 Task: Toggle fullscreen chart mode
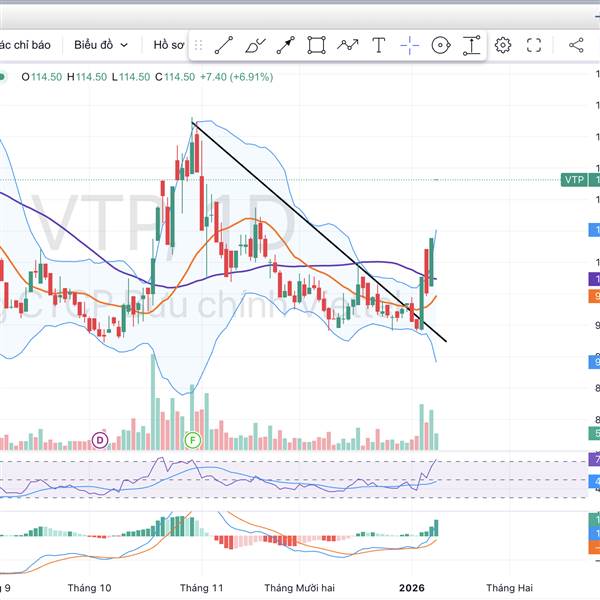click(534, 45)
